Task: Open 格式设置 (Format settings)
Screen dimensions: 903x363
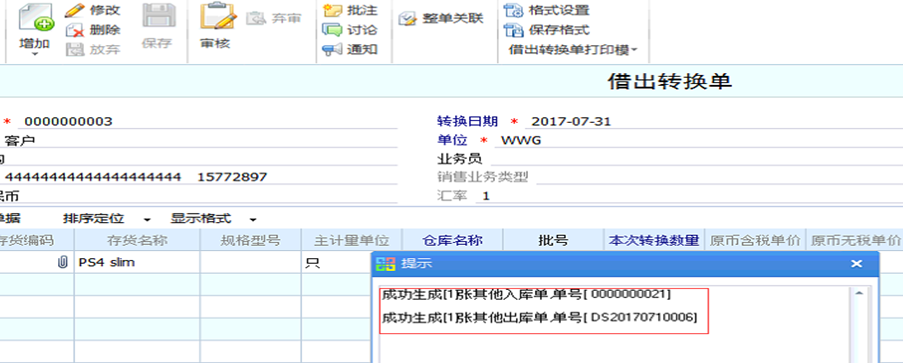Action: pyautogui.click(x=547, y=10)
